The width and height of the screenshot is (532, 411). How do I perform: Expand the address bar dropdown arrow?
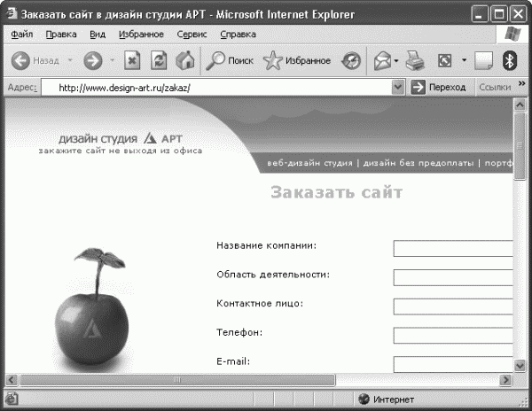click(x=398, y=87)
